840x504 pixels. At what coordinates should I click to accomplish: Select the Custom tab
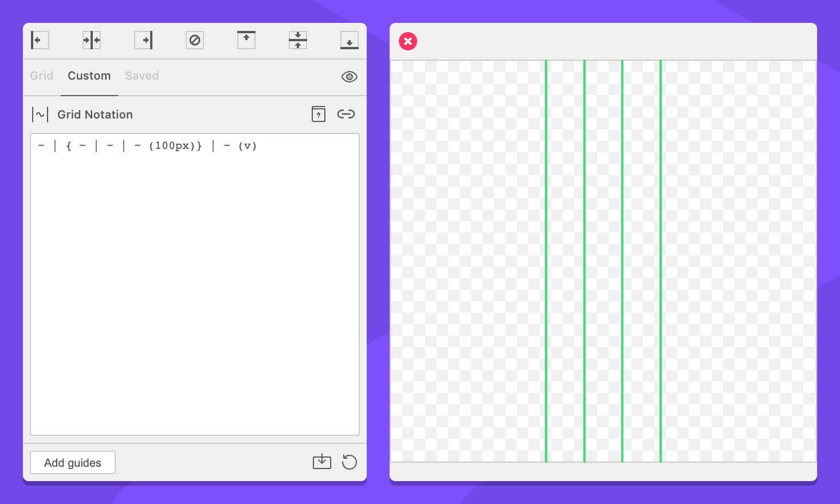(x=89, y=76)
